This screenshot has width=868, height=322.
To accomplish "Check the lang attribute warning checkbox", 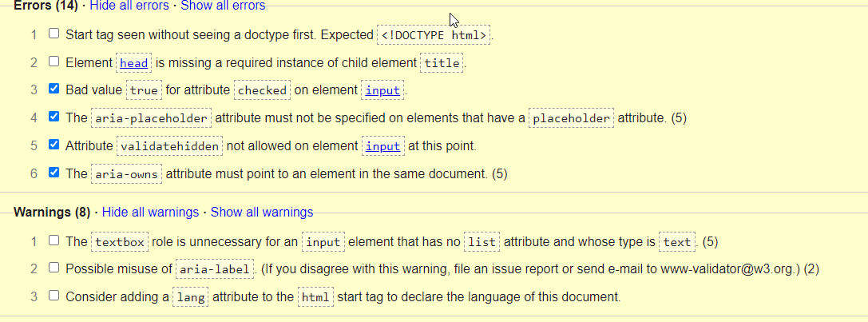I will coord(54,296).
